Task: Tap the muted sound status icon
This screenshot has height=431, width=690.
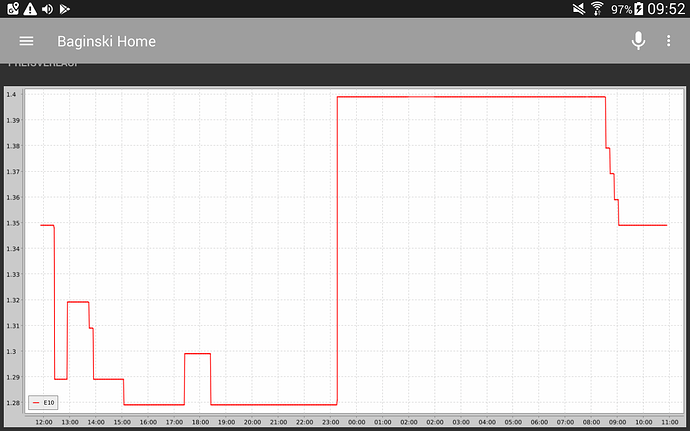Action: [579, 9]
